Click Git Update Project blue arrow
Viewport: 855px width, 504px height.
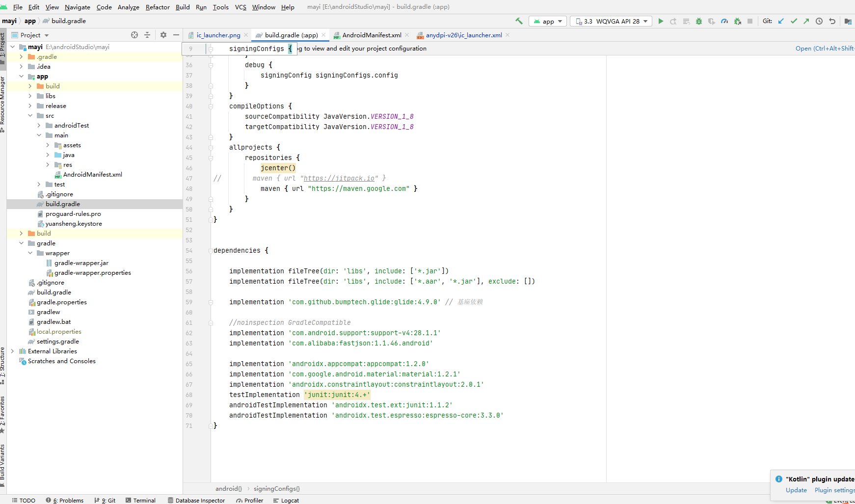(x=781, y=21)
